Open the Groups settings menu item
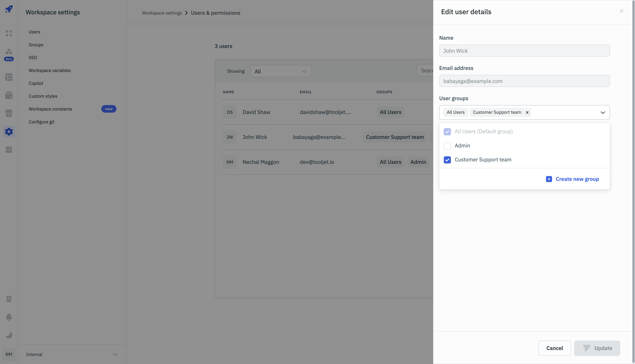The height and width of the screenshot is (364, 635). point(36,45)
